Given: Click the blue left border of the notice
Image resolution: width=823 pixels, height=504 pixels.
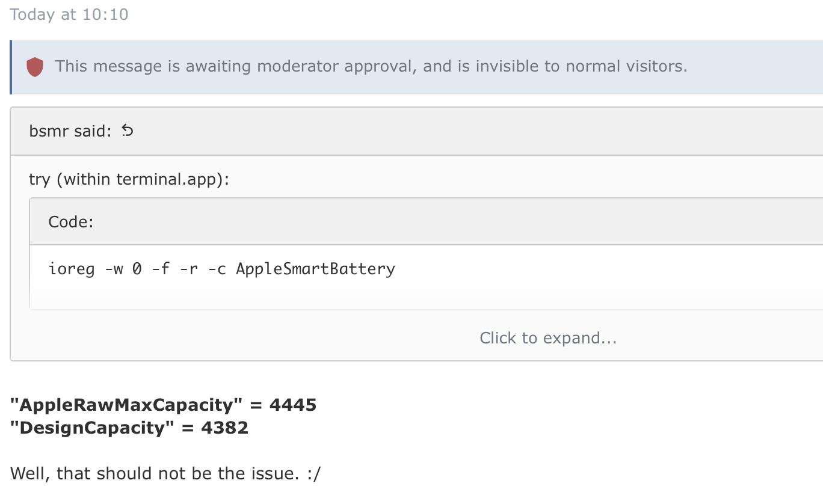Looking at the screenshot, I should (11, 67).
